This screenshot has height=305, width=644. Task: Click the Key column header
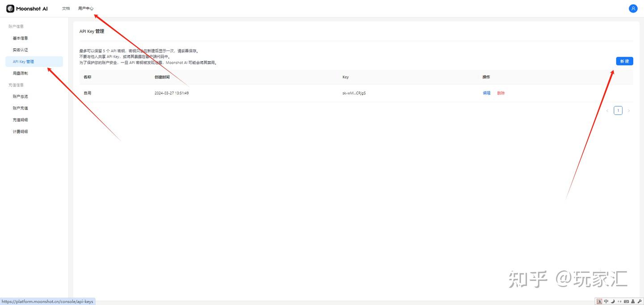(x=346, y=77)
